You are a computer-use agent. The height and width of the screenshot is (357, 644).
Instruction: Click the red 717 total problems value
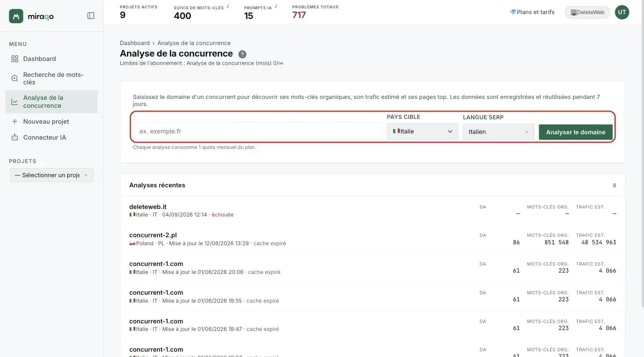click(299, 15)
